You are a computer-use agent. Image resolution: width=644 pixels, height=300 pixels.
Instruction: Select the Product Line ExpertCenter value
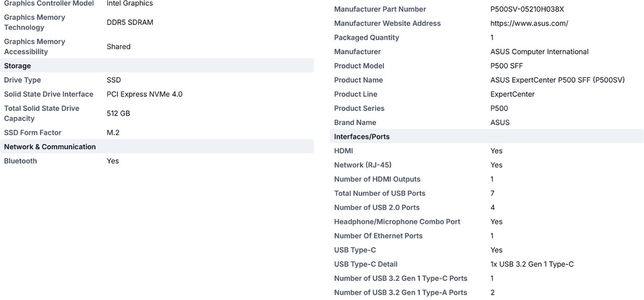(x=512, y=94)
